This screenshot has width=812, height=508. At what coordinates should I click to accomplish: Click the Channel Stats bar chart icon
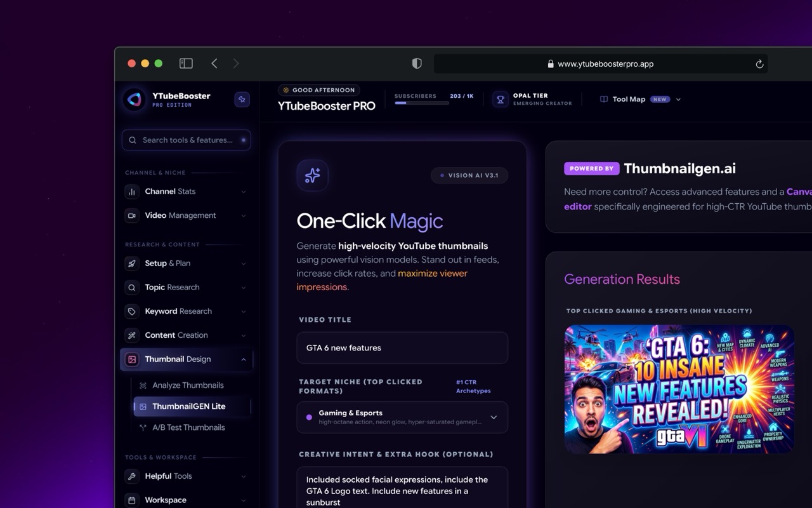132,192
